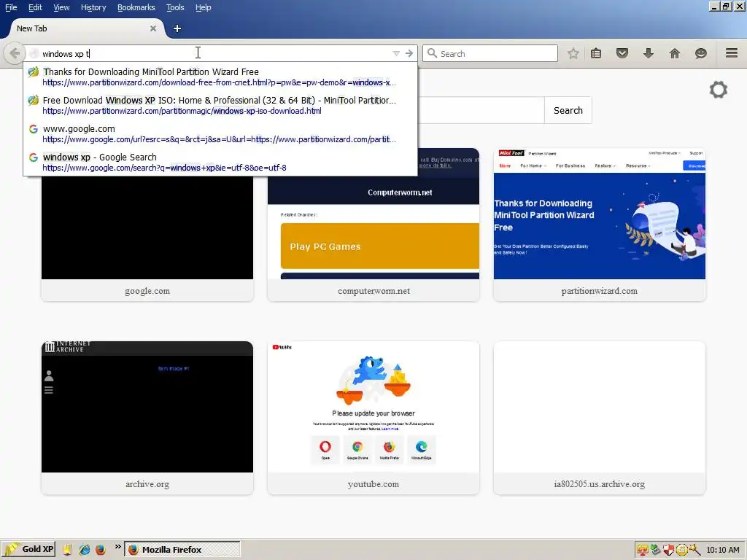Click the 'computerworm.net' tile label
The width and height of the screenshot is (747, 560).
pos(373,291)
